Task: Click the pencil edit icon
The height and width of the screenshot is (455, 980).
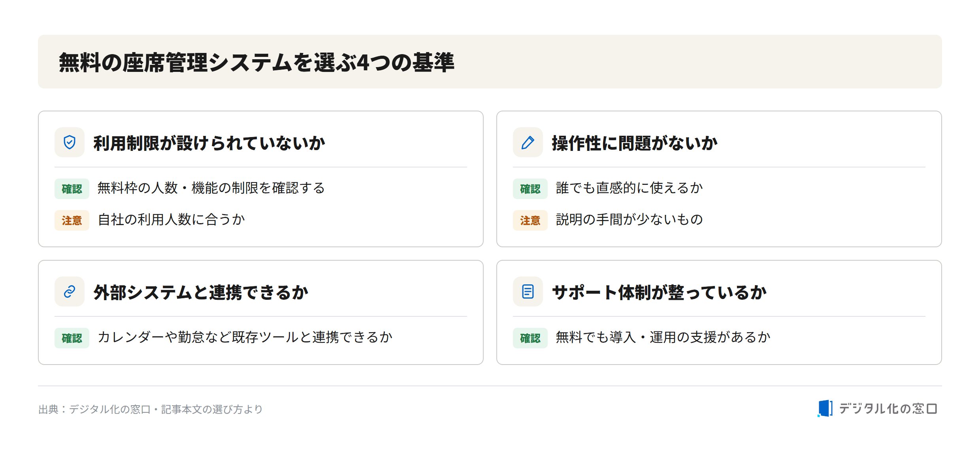Action: pos(528,142)
